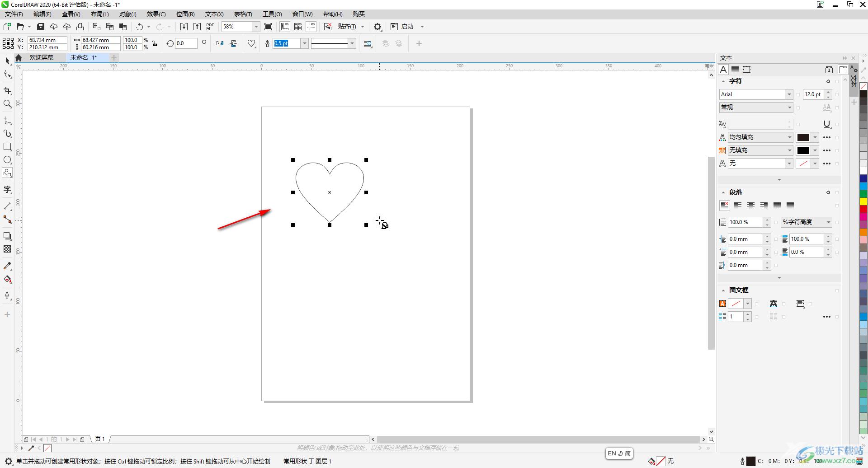The width and height of the screenshot is (868, 468).
Task: Activate the Zoom magnifier tool
Action: (x=7, y=104)
